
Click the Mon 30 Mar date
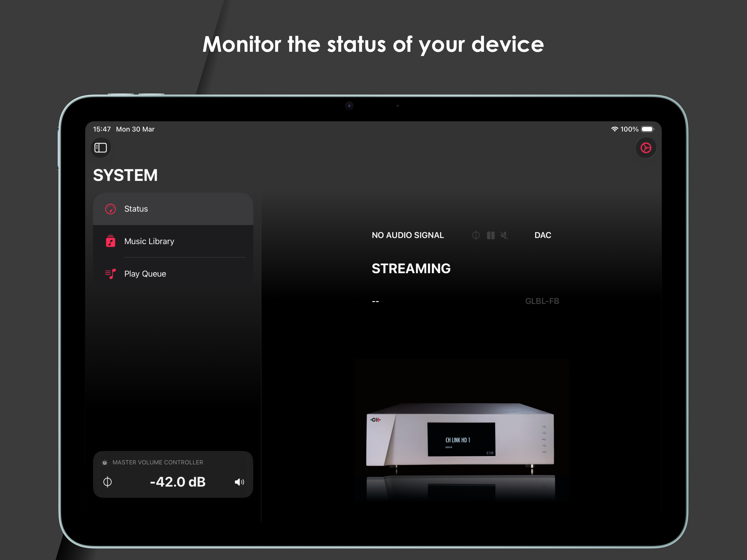pyautogui.click(x=135, y=129)
